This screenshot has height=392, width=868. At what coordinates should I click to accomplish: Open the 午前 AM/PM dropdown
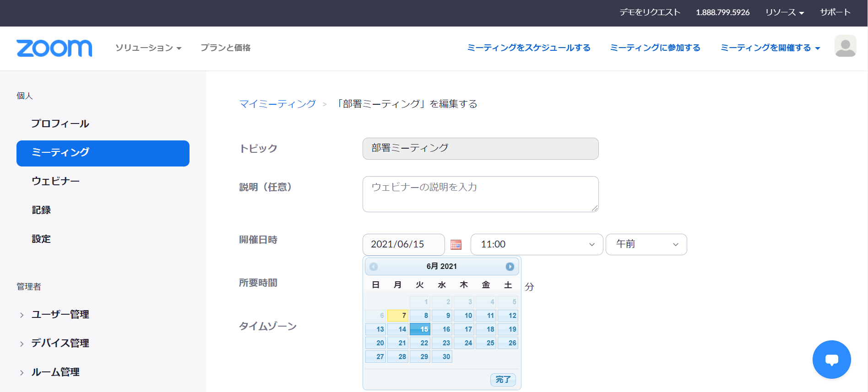pyautogui.click(x=646, y=245)
